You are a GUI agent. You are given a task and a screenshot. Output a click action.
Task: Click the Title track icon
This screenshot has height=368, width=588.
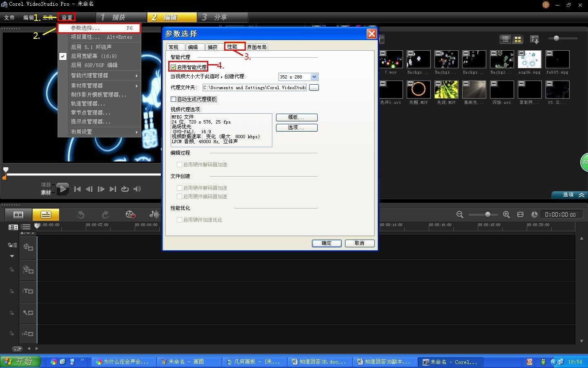click(28, 291)
